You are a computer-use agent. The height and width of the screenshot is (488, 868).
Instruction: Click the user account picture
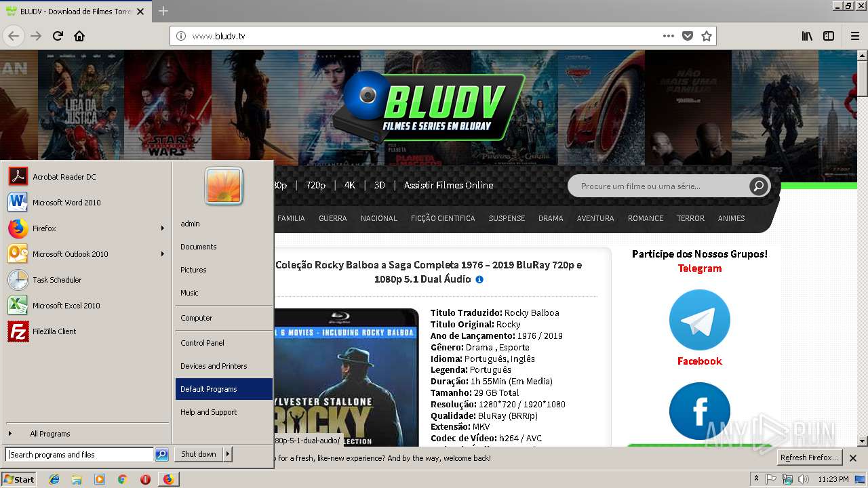[x=224, y=186]
